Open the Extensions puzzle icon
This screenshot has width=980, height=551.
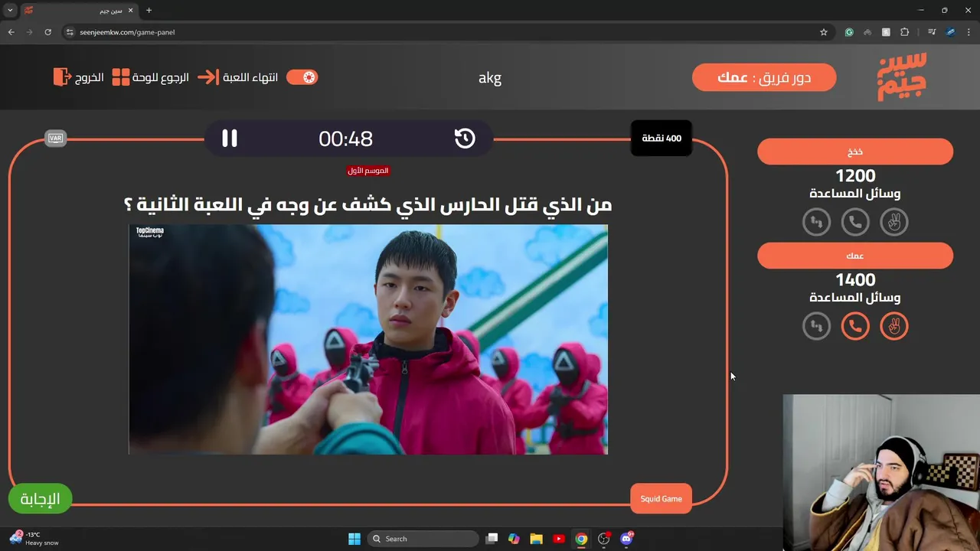pos(905,32)
